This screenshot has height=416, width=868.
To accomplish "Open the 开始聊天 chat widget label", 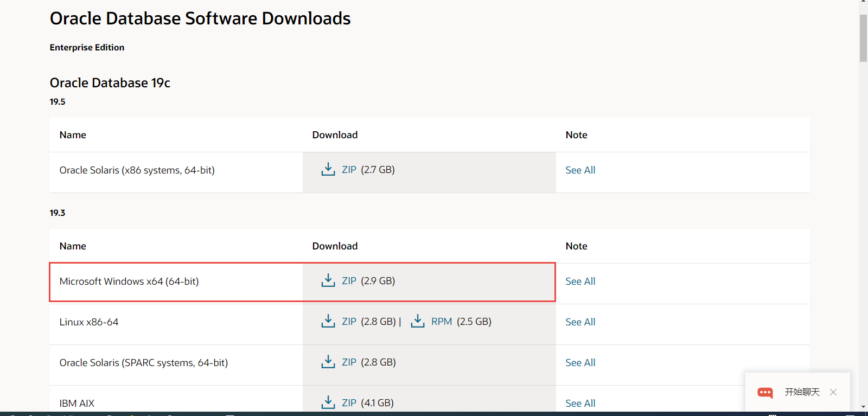I will [x=802, y=392].
